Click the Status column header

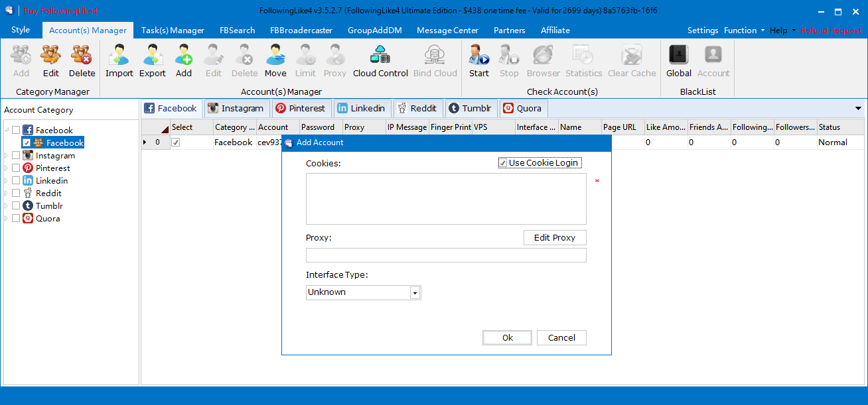pos(841,127)
